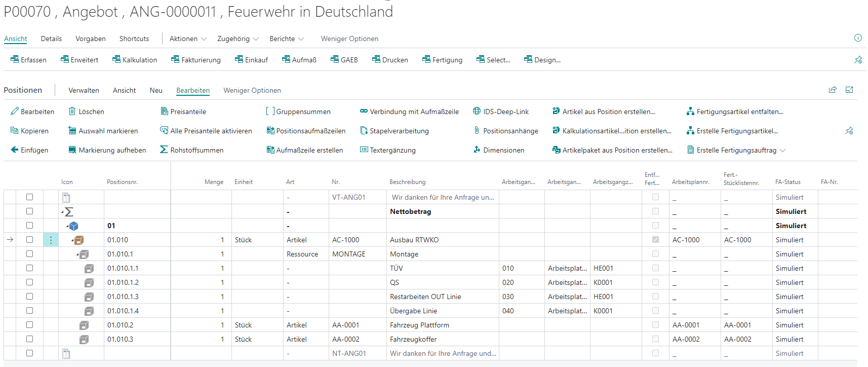This screenshot has height=367, width=868.
Task: Click the AC-1000 number cell
Action: [x=345, y=240]
